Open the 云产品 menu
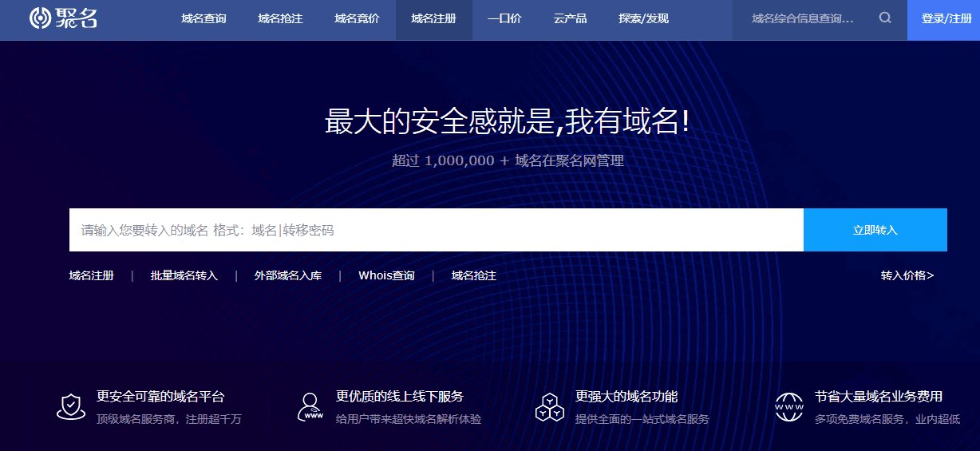 coord(570,19)
